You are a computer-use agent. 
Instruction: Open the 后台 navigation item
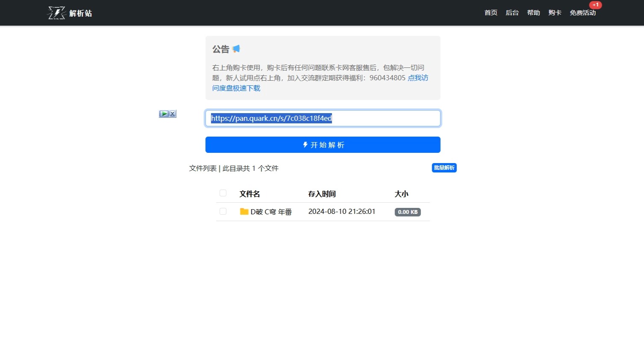(512, 13)
